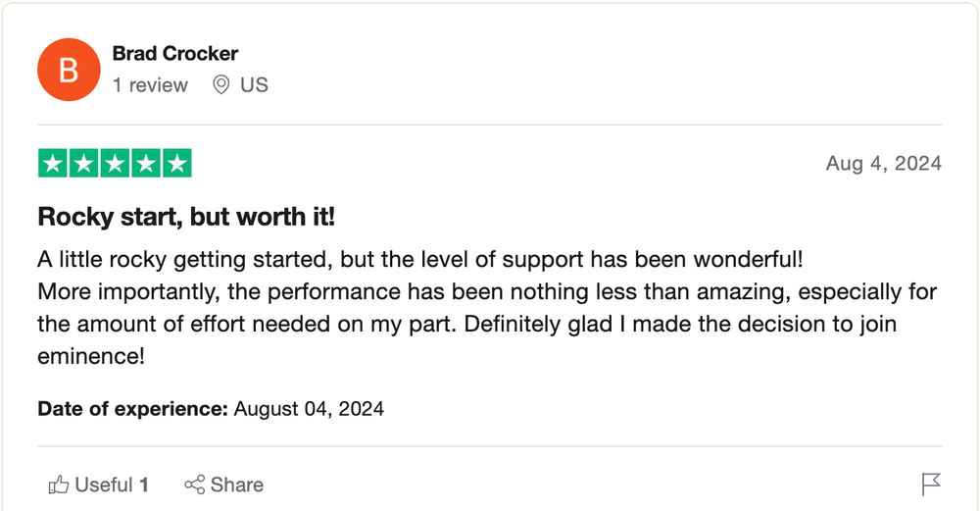Open the "Rocky start, but worth it!" review title
Screen dimensions: 980x511
(186, 217)
